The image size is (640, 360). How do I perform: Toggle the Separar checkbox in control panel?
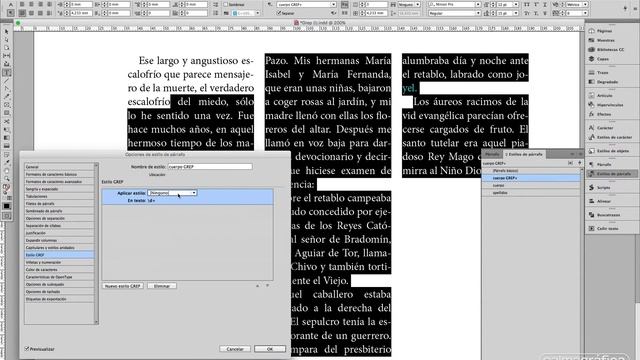[x=279, y=13]
